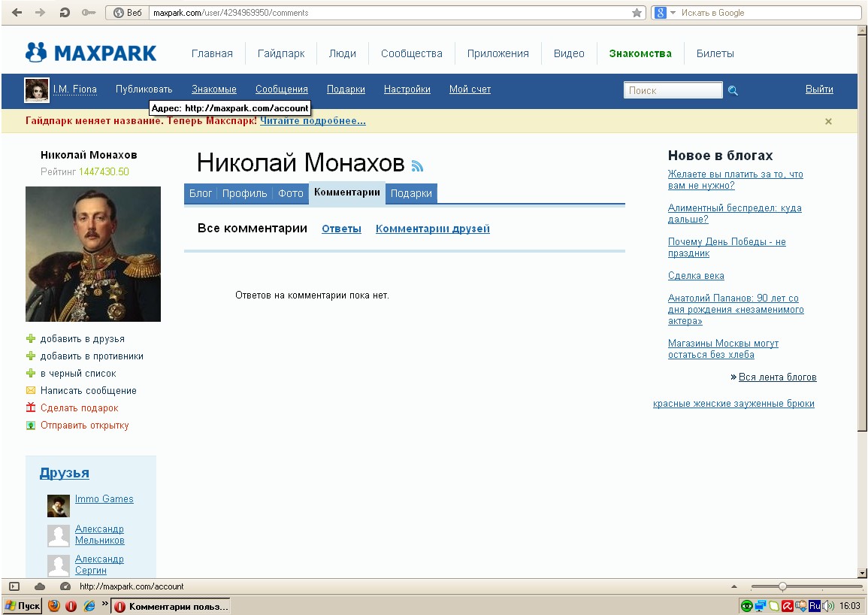868x615 pixels.
Task: Click the postcard icon by Отправить открытку
Action: [31, 425]
